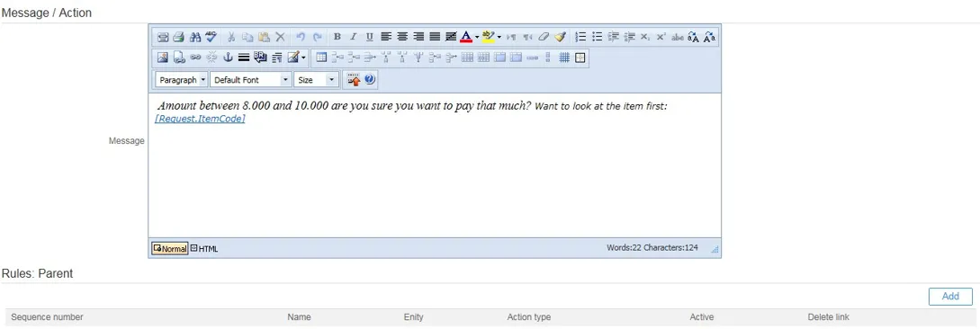Switch to the HTML view tab
Viewport: 980px width, 329px height.
pyautogui.click(x=204, y=248)
